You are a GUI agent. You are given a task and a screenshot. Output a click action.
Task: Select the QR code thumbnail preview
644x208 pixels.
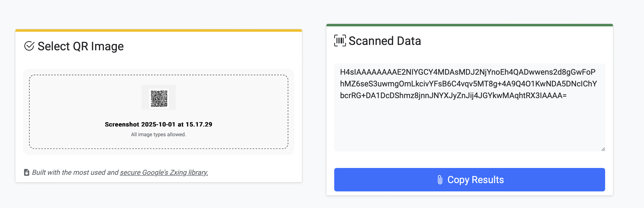(159, 97)
